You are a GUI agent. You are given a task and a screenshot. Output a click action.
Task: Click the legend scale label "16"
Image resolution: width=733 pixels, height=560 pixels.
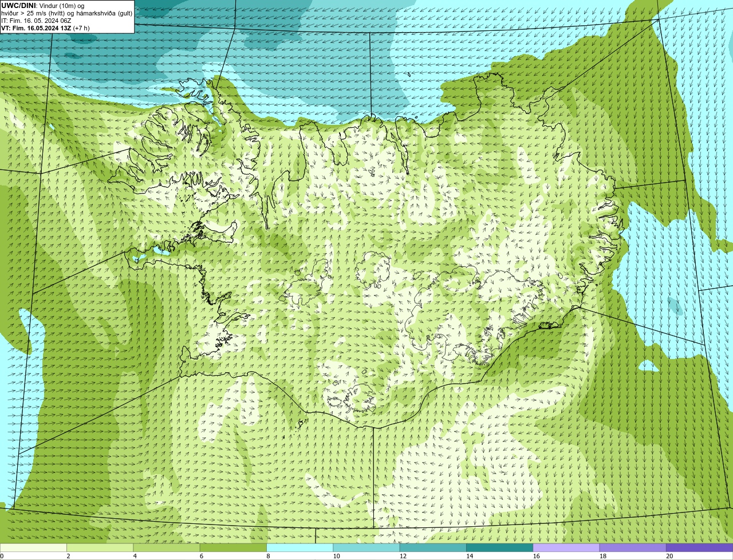(536, 556)
